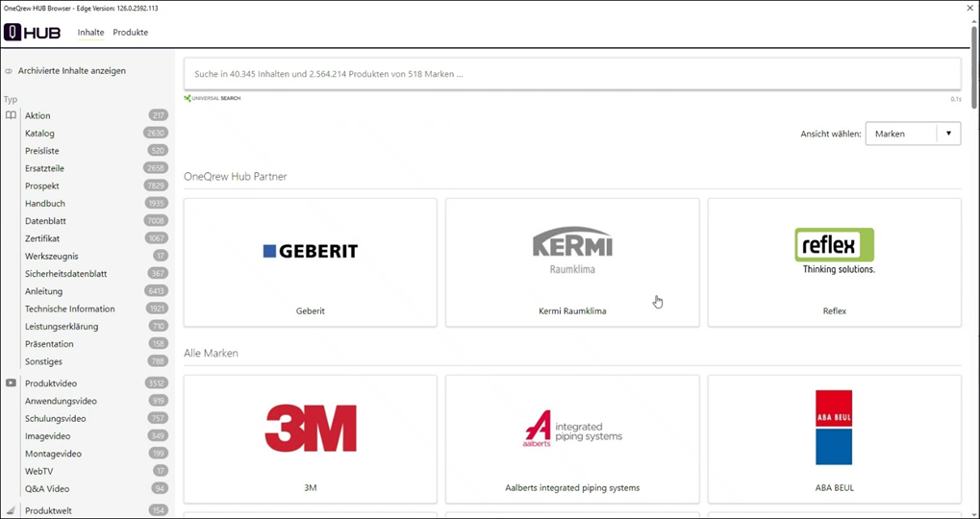The width and height of the screenshot is (980, 519).
Task: Choose Montagevideo in the sidebar
Action: [x=53, y=454]
